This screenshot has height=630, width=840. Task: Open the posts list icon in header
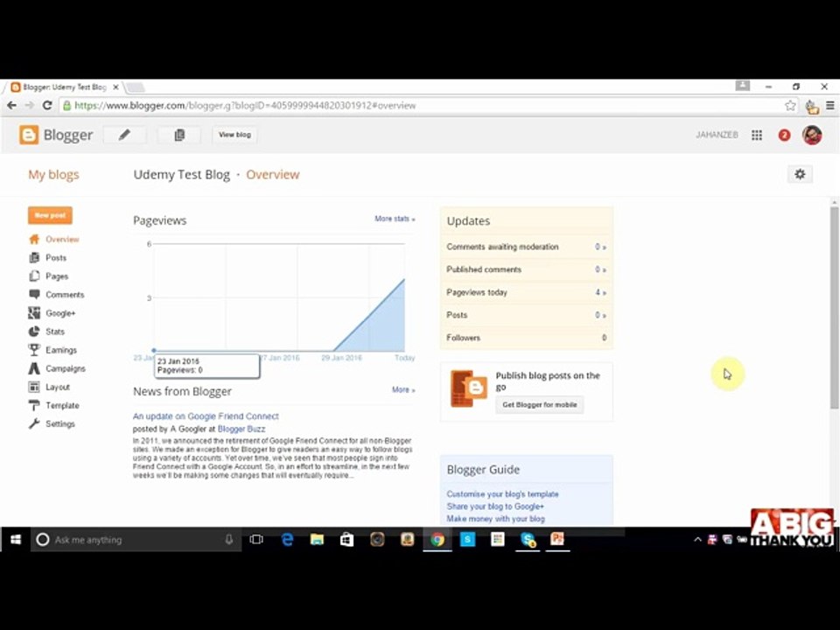(179, 135)
